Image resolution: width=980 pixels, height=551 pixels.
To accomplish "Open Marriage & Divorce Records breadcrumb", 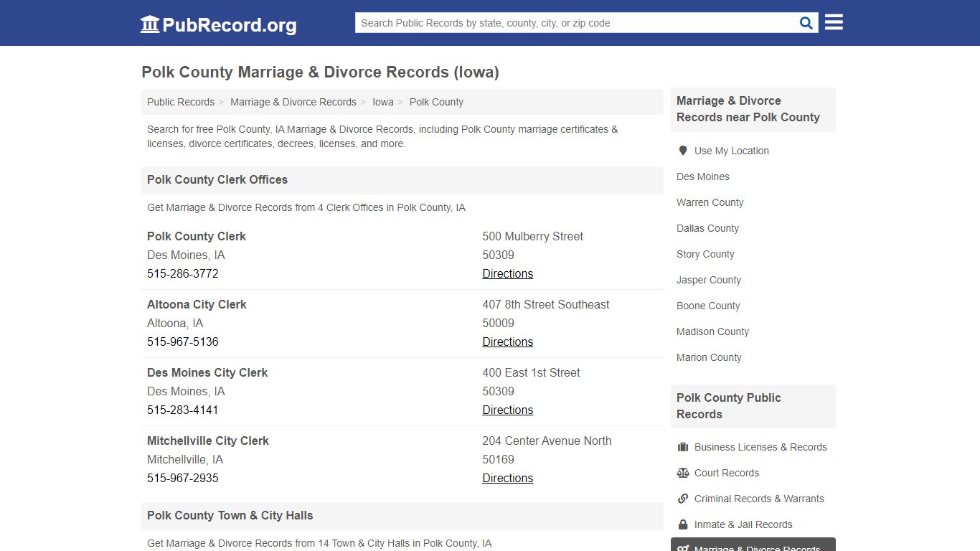I will pyautogui.click(x=293, y=102).
